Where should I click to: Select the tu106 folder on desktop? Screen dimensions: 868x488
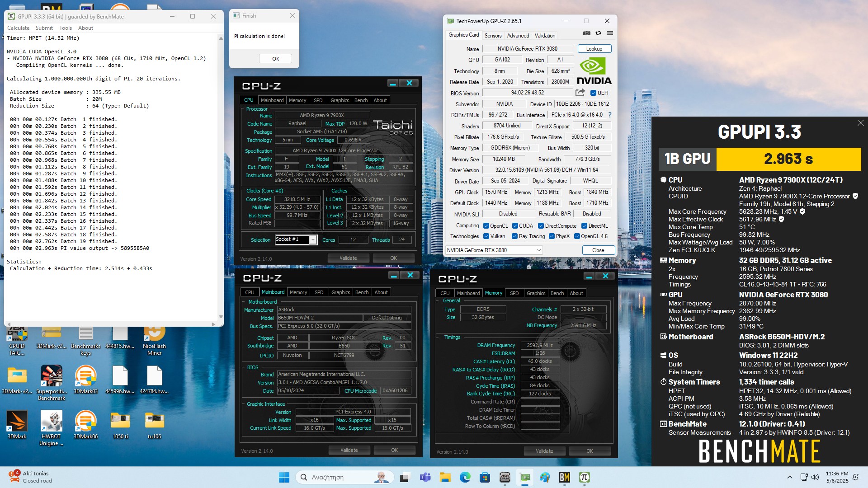coord(154,425)
